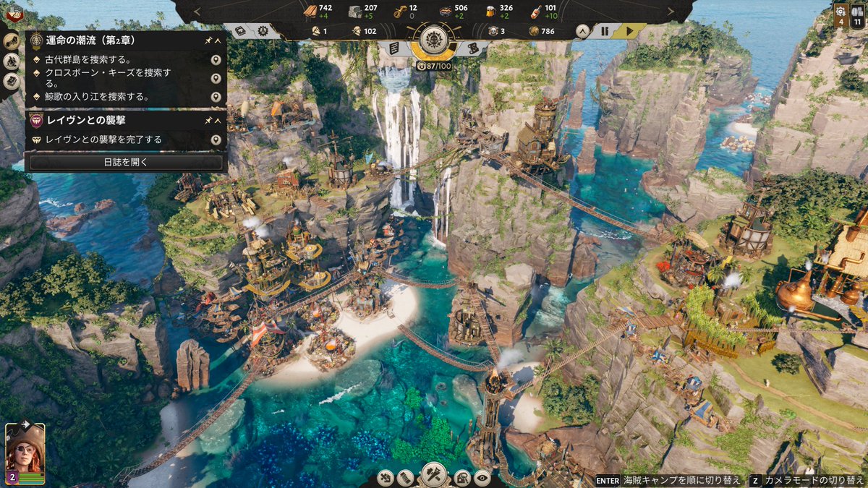The width and height of the screenshot is (868, 488).
Task: Locate 鯨歌の入り江 objective on map
Action: pos(216,97)
